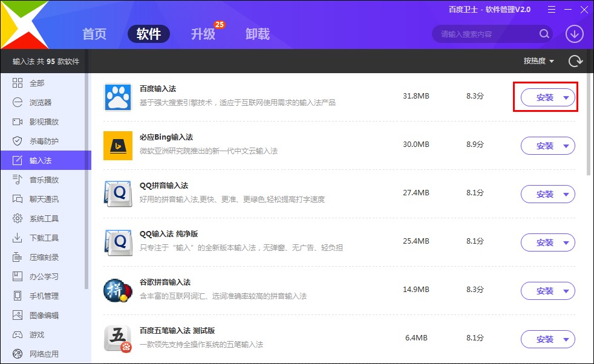The height and width of the screenshot is (364, 594).
Task: Click the 百度五笔输入法 app icon
Action: [x=118, y=339]
